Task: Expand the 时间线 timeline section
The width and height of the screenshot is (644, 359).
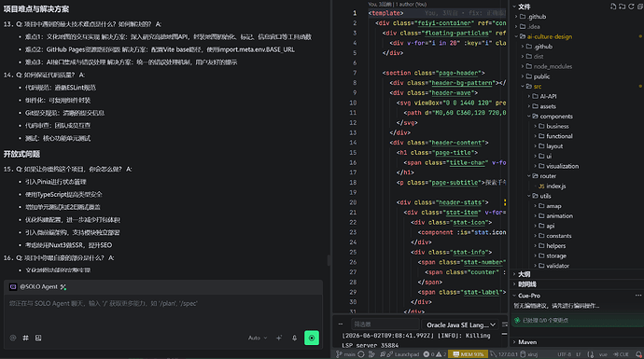Action: coord(577,283)
